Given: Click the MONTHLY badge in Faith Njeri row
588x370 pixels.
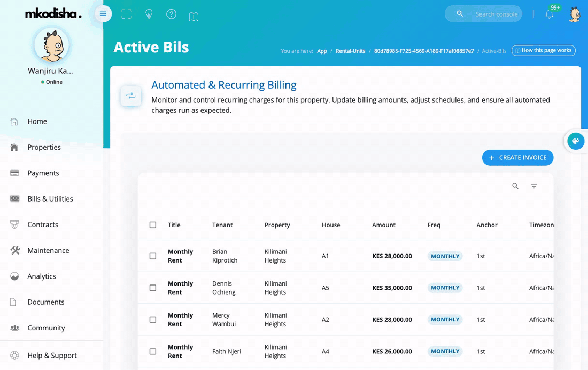Looking at the screenshot, I should coord(445,351).
